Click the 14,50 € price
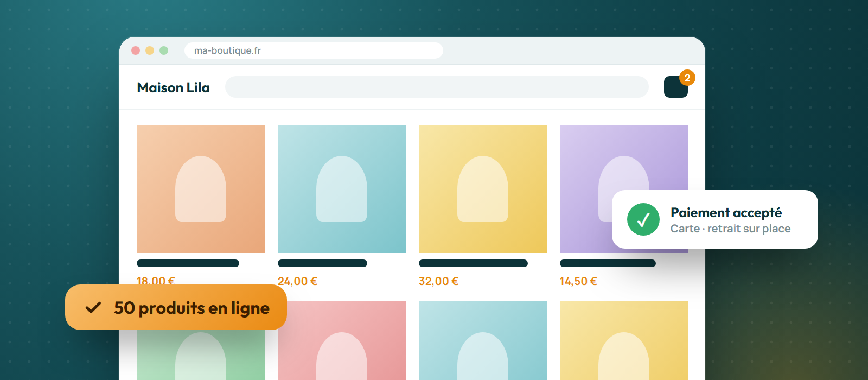This screenshot has width=868, height=380. [578, 281]
